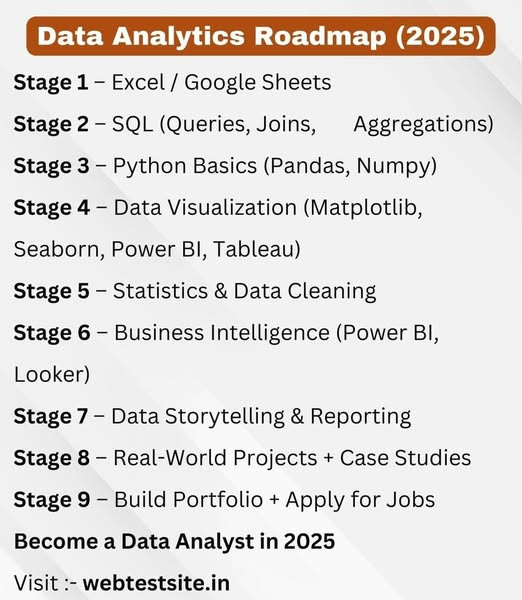Click Data Visualization (Matplotlib, text
522x600 pixels.
coord(268,208)
